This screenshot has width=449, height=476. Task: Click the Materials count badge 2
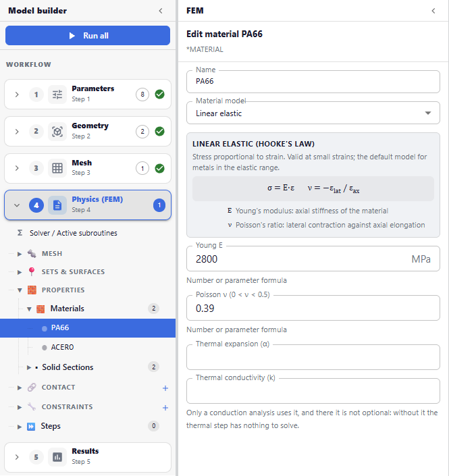click(154, 309)
